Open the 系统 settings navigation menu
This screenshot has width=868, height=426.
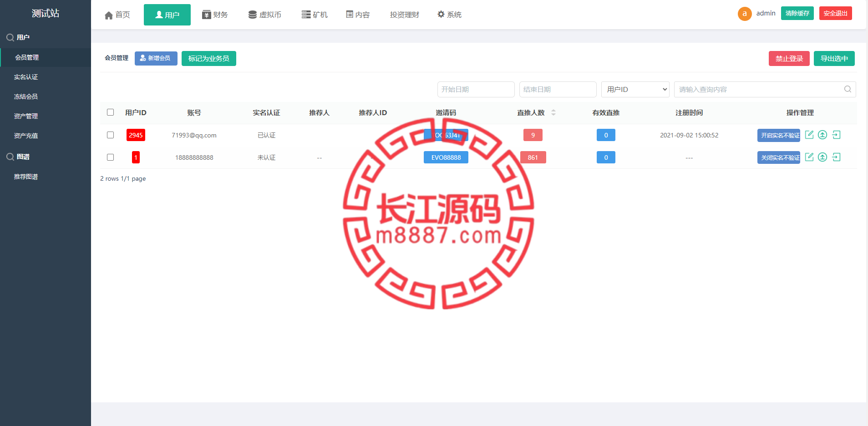449,15
